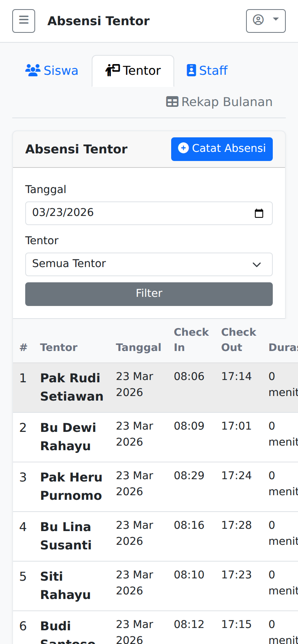Open the calendar picker icon
Screen dimensions: 298x644
pyautogui.click(x=259, y=213)
